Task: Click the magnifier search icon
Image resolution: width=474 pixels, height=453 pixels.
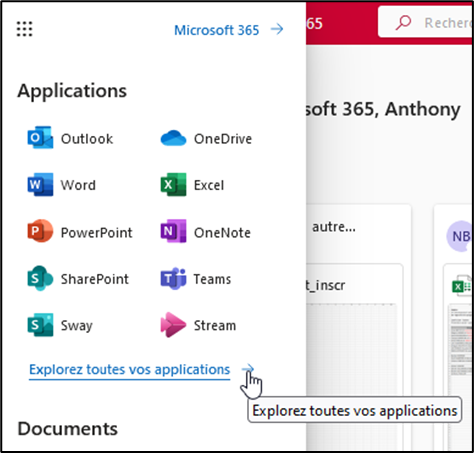Action: [403, 23]
